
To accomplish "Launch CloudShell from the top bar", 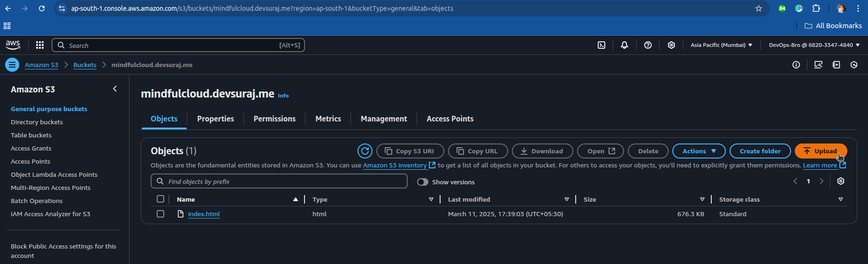I will coord(602,45).
